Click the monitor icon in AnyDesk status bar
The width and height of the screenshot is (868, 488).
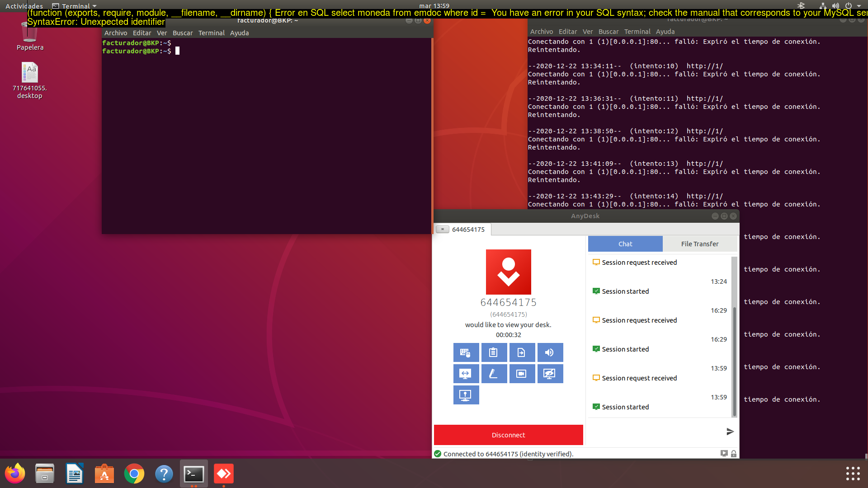724,453
